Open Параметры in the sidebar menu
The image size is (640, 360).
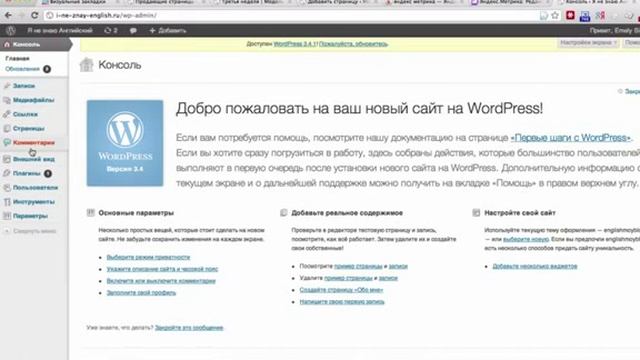click(x=30, y=216)
